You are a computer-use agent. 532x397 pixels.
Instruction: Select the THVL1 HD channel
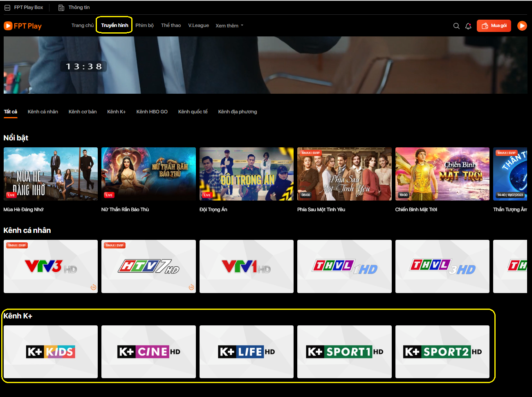tap(344, 266)
